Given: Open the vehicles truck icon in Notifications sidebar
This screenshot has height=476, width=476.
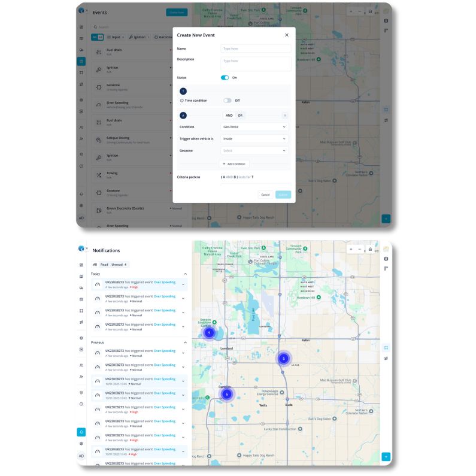Looking at the screenshot, I should click(x=81, y=288).
